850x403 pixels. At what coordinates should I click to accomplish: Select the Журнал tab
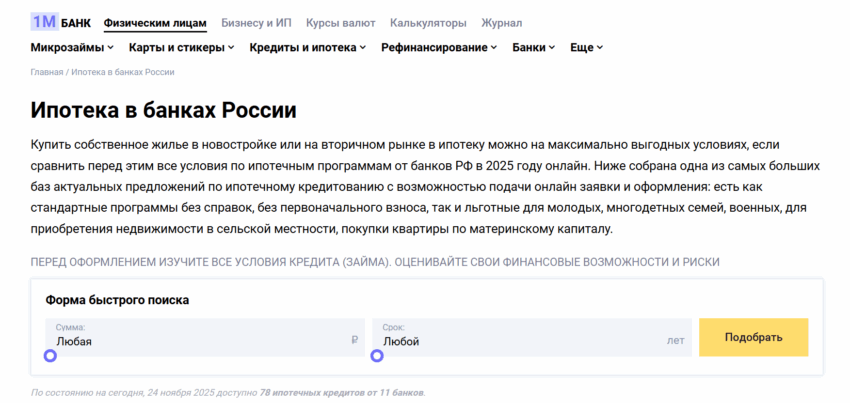(501, 23)
